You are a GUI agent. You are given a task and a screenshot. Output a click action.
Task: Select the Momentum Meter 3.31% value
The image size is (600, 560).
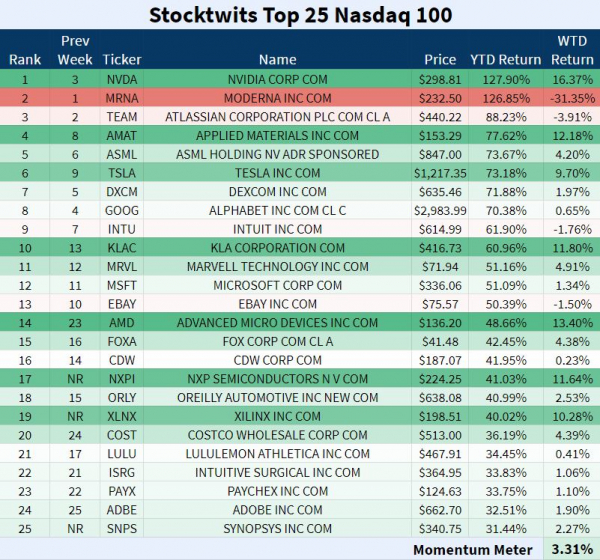click(x=572, y=549)
